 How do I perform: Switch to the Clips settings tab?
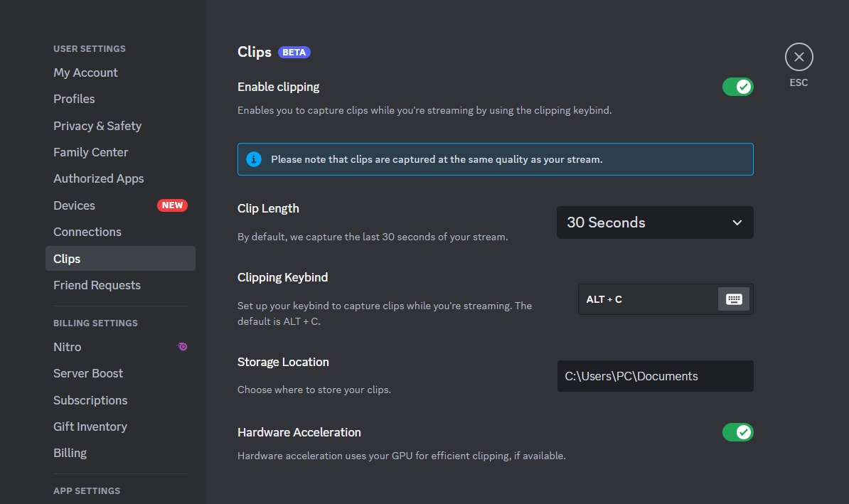(67, 258)
